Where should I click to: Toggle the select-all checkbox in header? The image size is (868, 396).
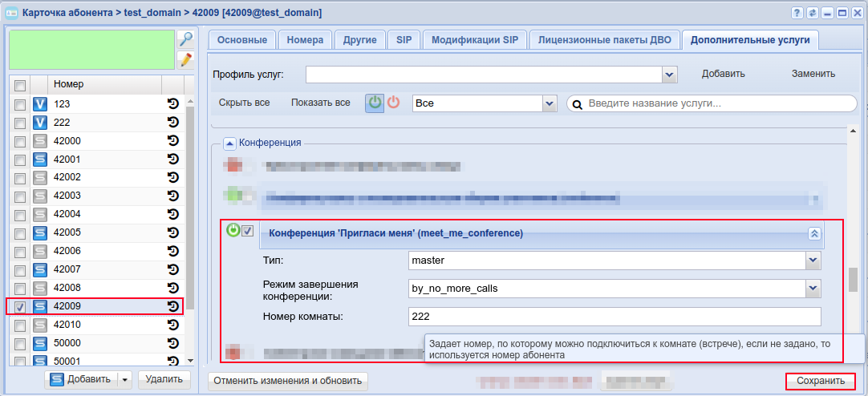coord(19,85)
